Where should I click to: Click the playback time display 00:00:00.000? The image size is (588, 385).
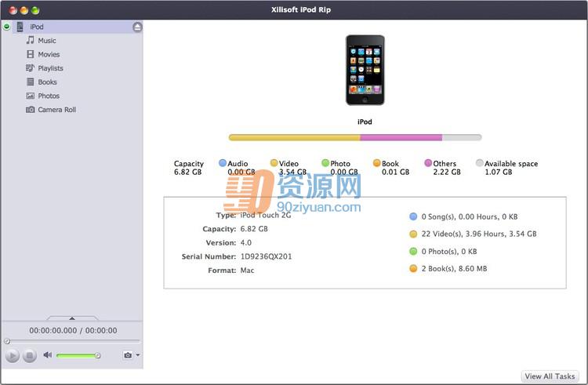pyautogui.click(x=53, y=331)
